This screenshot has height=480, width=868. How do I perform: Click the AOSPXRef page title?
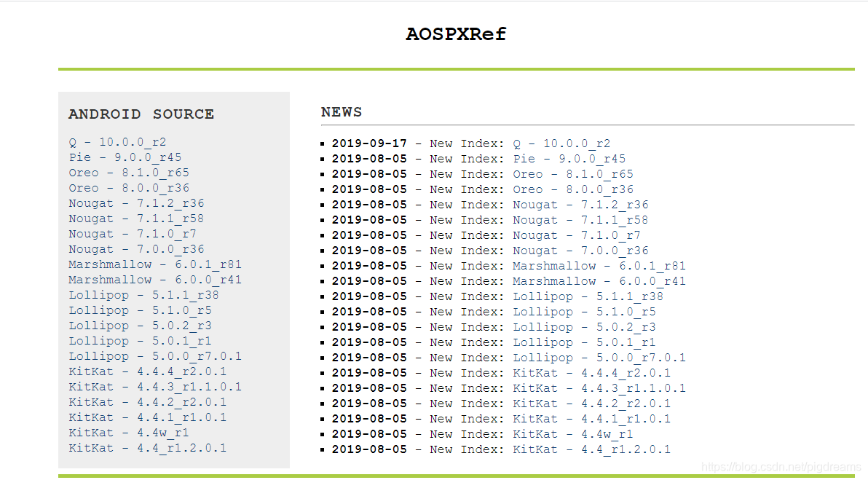click(456, 34)
